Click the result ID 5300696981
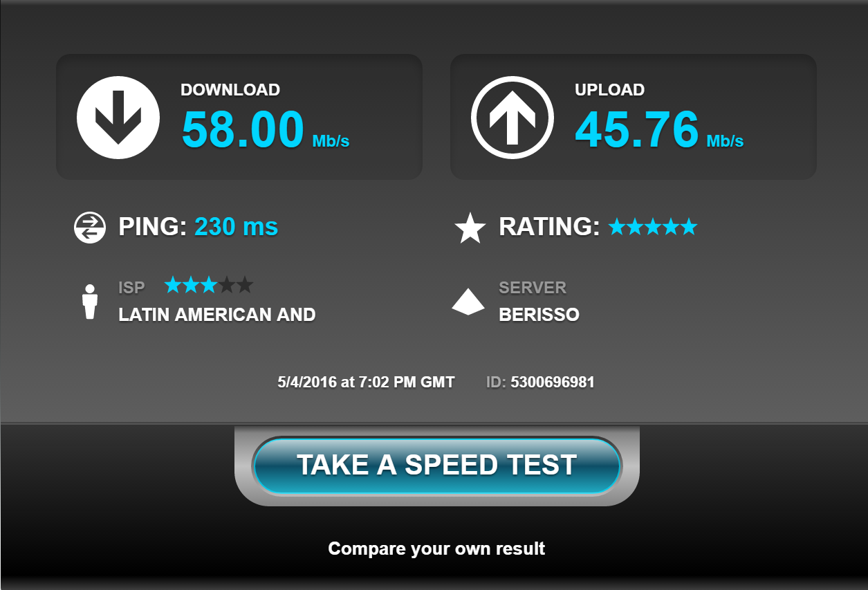Image resolution: width=868 pixels, height=590 pixels. (x=553, y=382)
